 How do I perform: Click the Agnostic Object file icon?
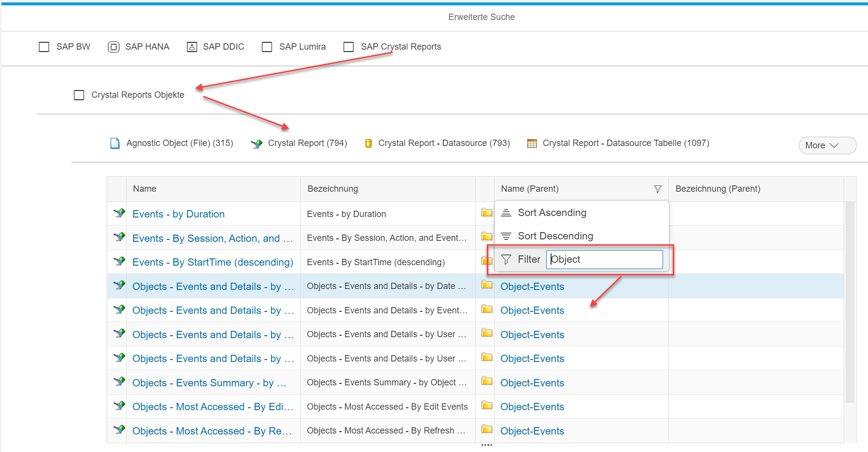pyautogui.click(x=115, y=144)
